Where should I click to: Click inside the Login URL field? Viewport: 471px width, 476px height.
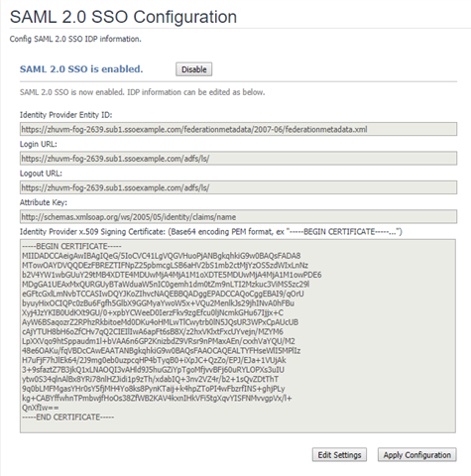pyautogui.click(x=238, y=158)
